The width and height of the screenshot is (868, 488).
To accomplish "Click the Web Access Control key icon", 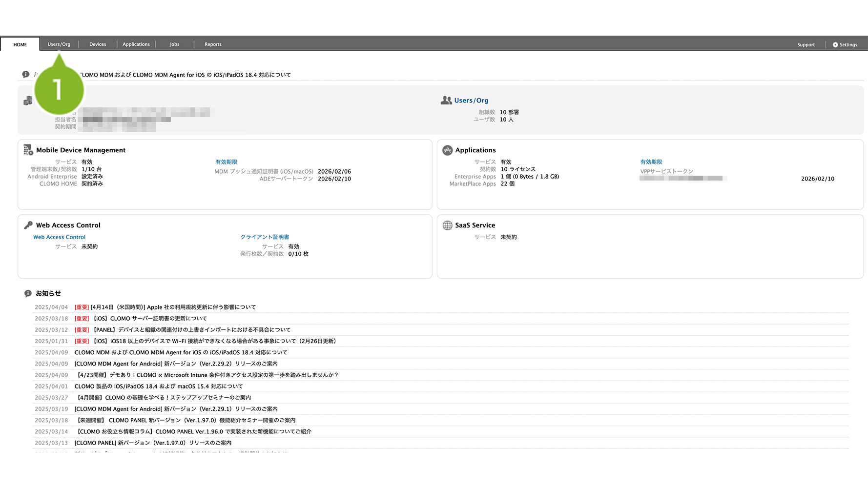I will point(28,225).
